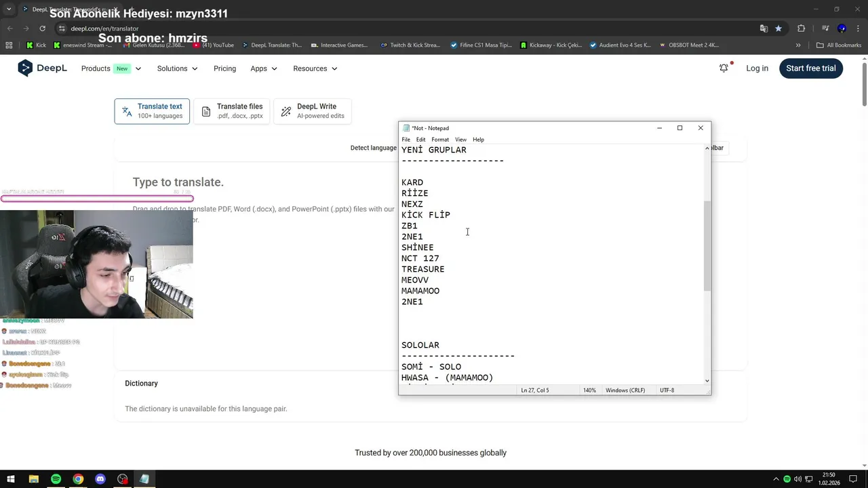
Task: Open the File menu in Notepad
Action: pos(406,140)
